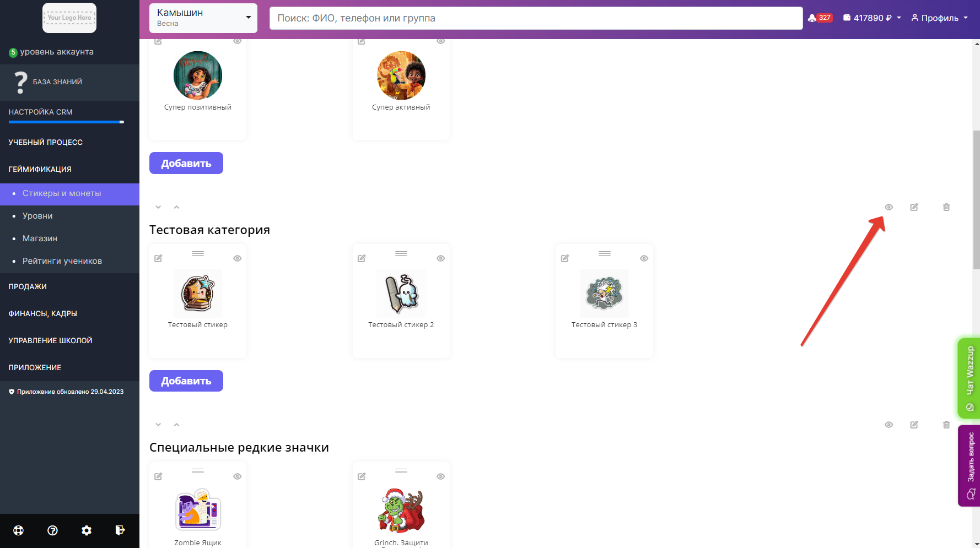Open settings gear icon in sidebar footer
This screenshot has height=548, width=980.
click(87, 530)
